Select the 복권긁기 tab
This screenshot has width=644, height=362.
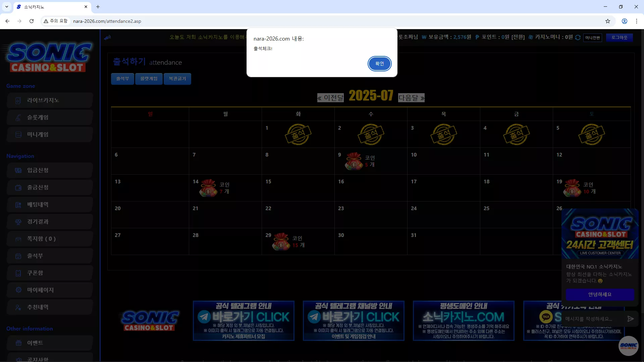point(177,79)
